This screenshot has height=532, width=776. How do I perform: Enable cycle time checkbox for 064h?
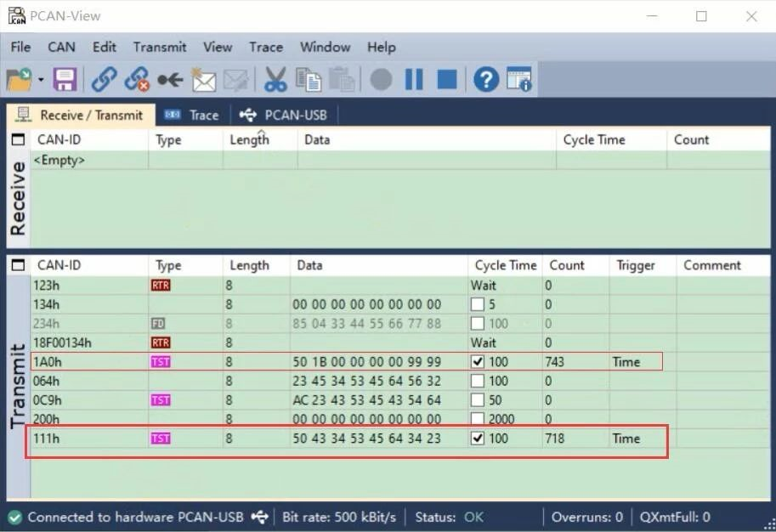[x=477, y=381]
